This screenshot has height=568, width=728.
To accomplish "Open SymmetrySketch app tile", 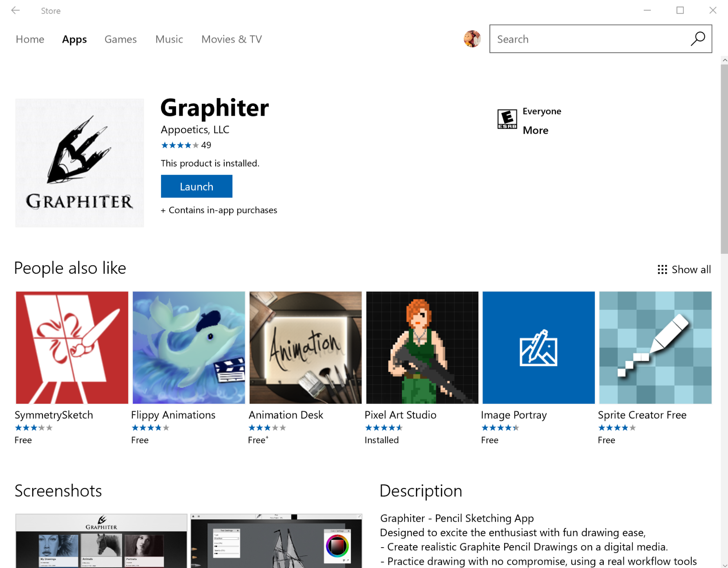I will tap(72, 347).
